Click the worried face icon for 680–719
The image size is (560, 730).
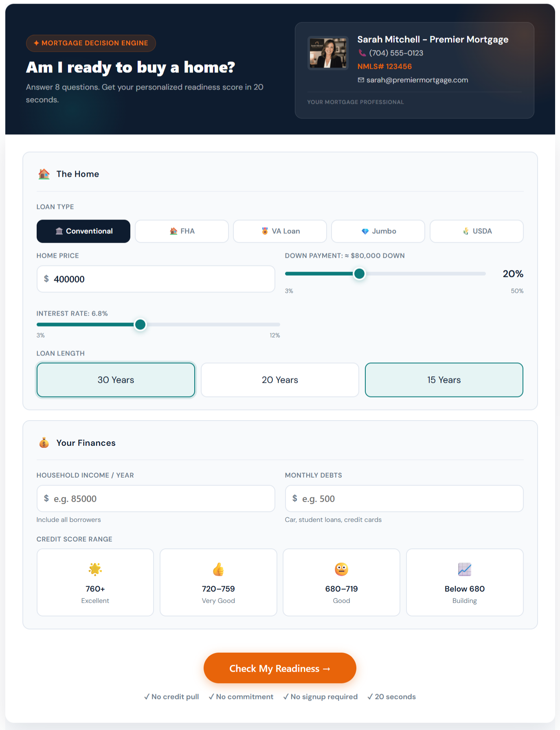point(341,569)
